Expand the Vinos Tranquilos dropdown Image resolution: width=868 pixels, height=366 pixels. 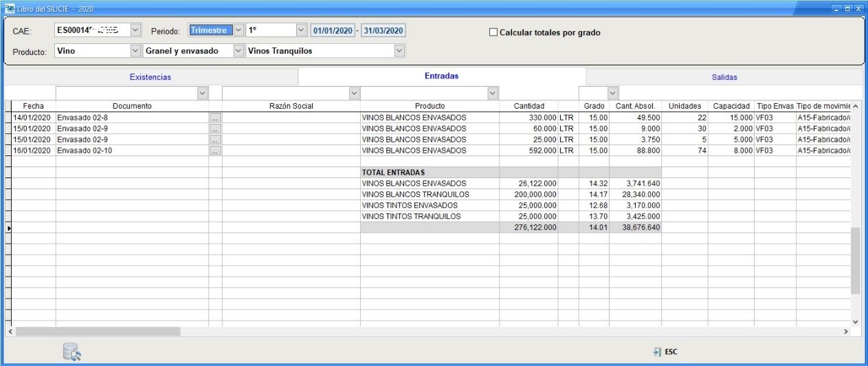(x=399, y=51)
